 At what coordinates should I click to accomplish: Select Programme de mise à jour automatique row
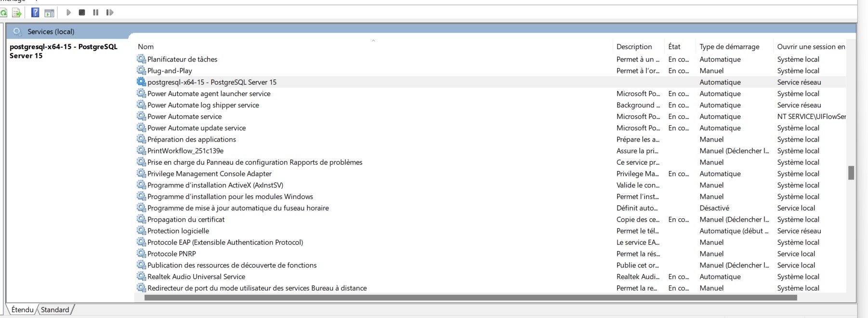[490, 208]
